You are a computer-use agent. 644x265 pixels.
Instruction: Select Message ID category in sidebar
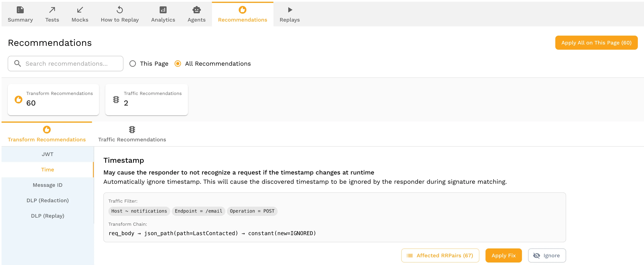pos(47,185)
